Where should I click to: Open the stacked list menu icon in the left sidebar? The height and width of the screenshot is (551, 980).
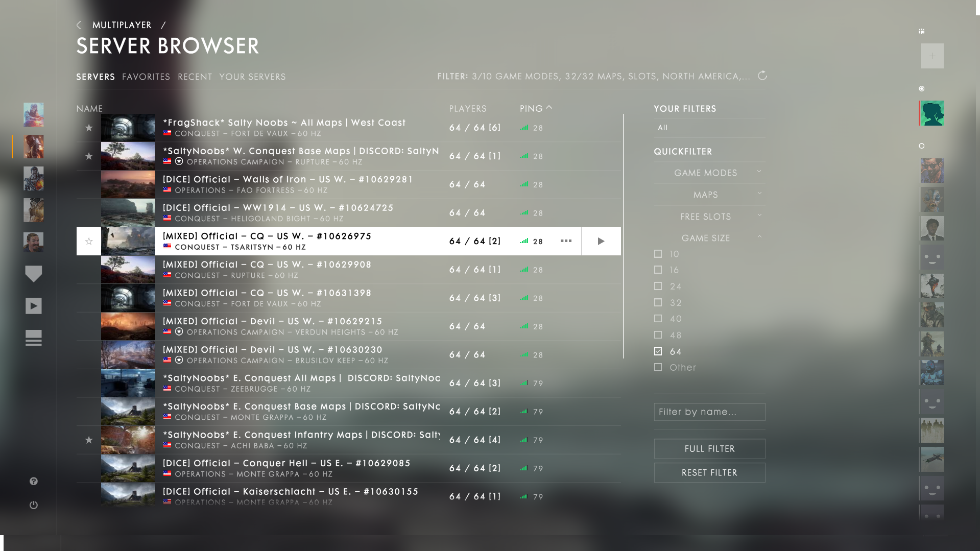pyautogui.click(x=34, y=338)
